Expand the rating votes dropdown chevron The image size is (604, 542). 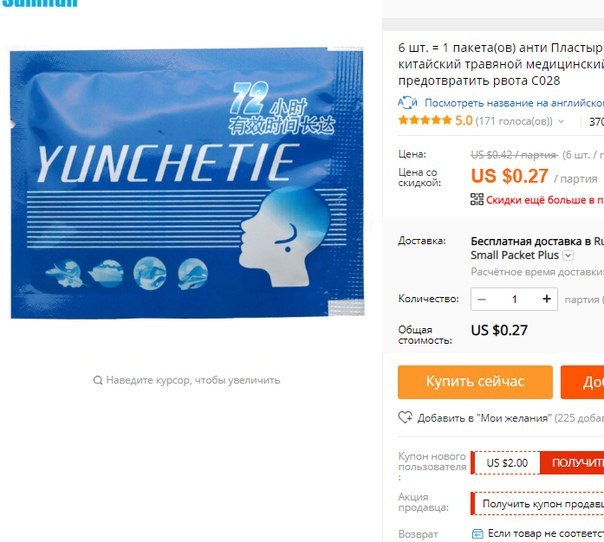[561, 122]
